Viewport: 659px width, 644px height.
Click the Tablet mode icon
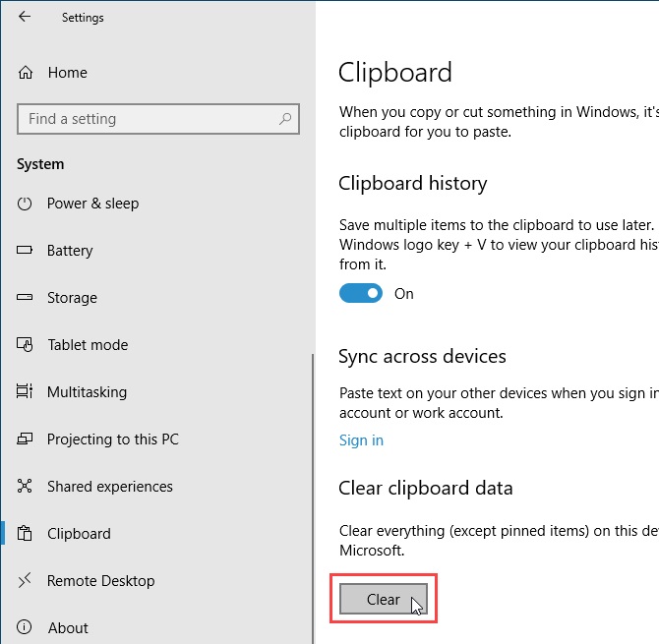(x=25, y=345)
